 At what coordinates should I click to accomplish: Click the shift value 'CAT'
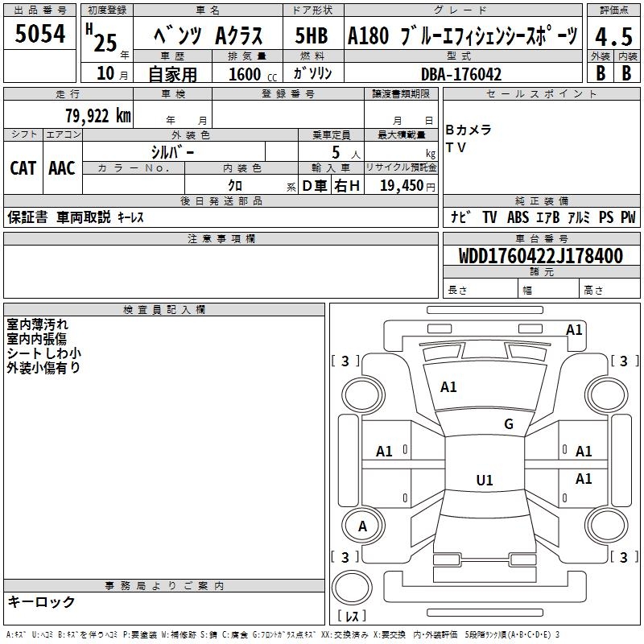point(23,168)
